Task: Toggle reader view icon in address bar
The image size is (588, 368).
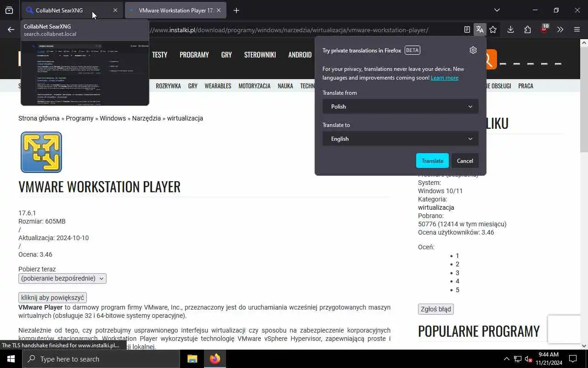Action: [x=467, y=29]
